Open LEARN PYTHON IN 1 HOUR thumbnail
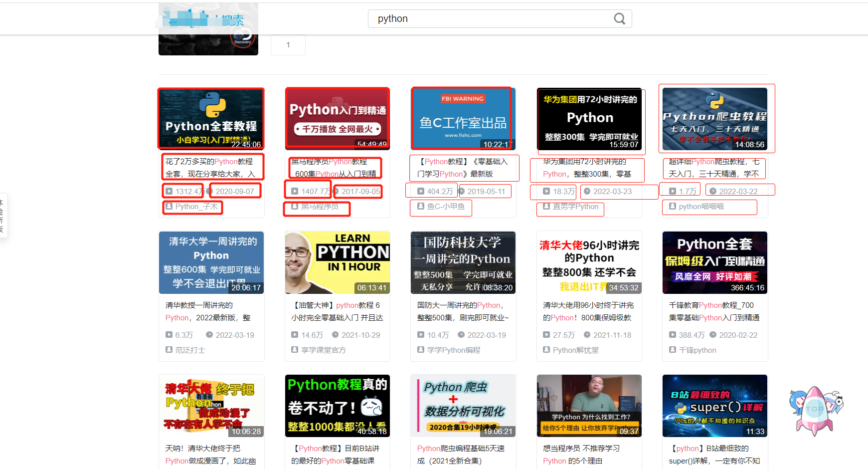 (338, 262)
